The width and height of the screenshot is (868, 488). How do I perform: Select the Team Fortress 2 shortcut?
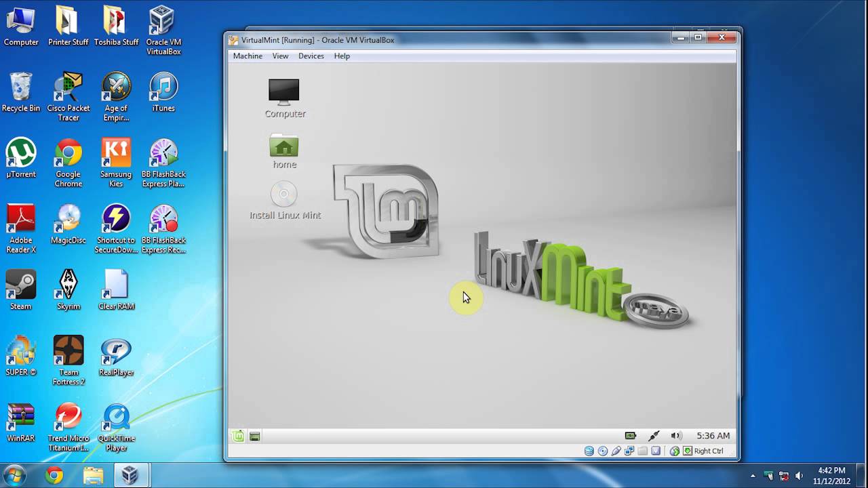68,361
